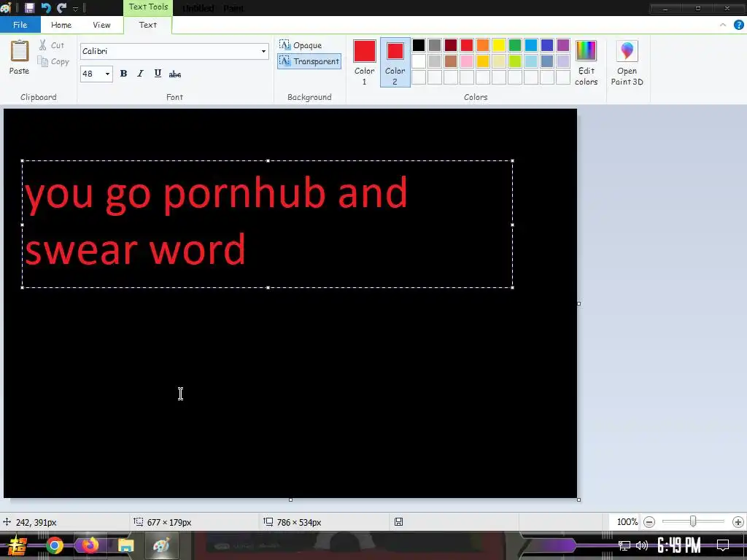Pick the red palette color

(467, 45)
